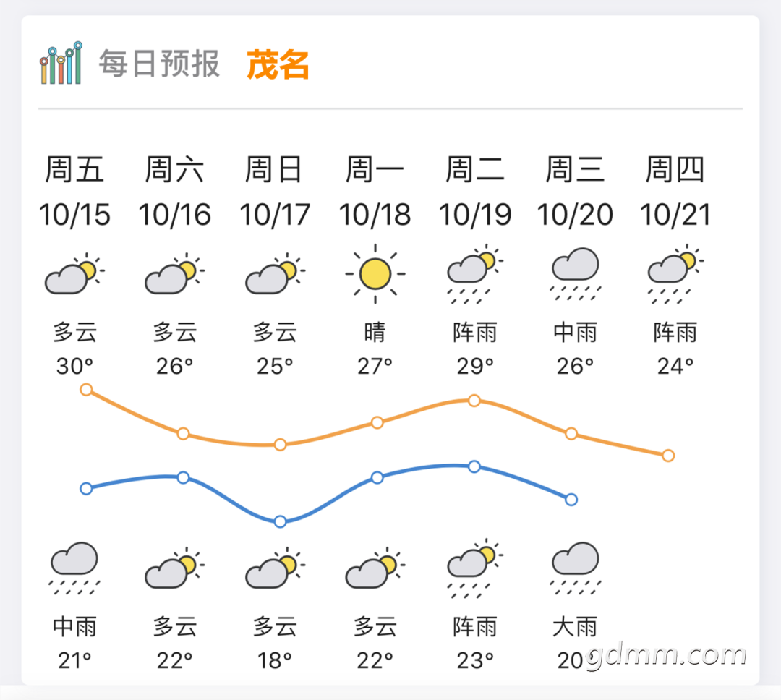The height and width of the screenshot is (700, 781).
Task: Click the 大雨 label under Wednesday night
Action: click(575, 626)
